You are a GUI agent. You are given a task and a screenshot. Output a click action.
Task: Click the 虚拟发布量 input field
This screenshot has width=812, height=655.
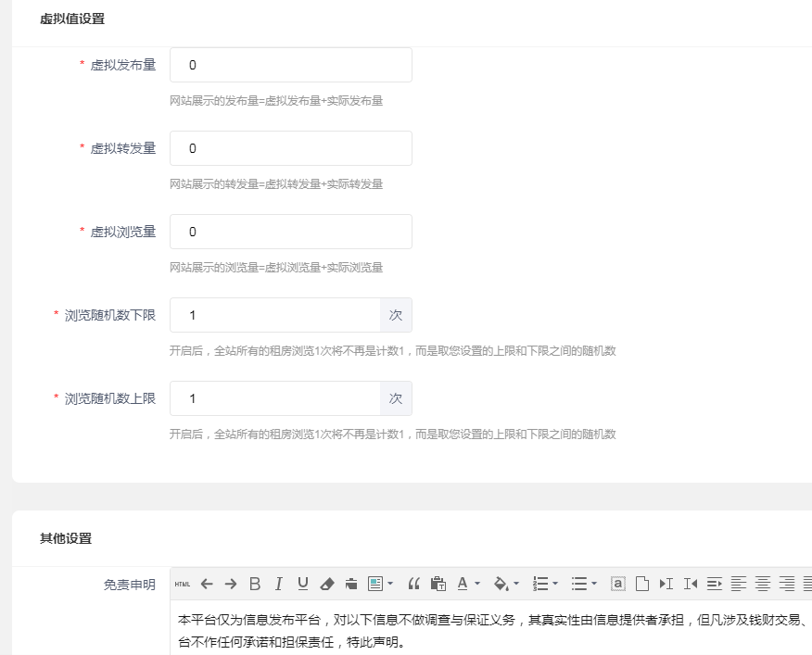[291, 65]
